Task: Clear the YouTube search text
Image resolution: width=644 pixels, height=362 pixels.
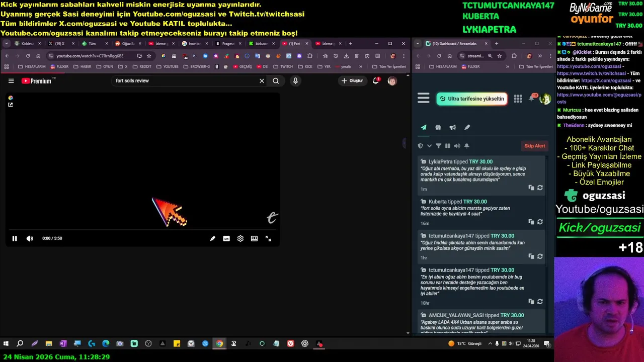Action: [262, 80]
